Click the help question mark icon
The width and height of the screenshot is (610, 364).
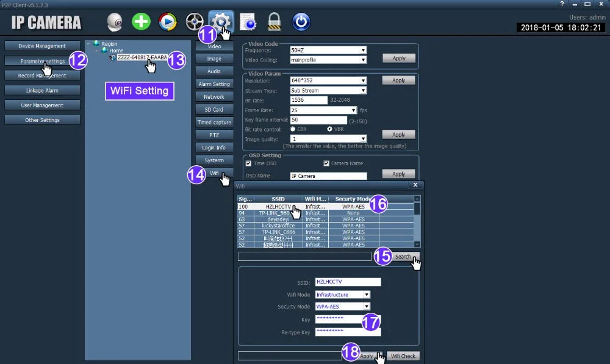562,4
